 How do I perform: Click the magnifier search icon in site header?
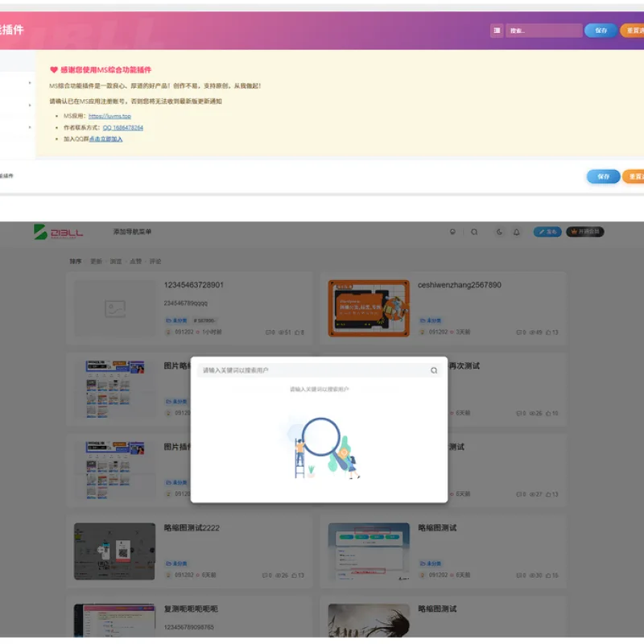pos(474,232)
